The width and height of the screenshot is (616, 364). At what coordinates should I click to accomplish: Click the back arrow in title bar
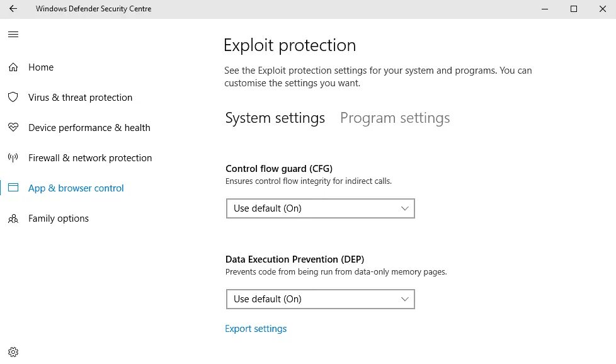13,9
